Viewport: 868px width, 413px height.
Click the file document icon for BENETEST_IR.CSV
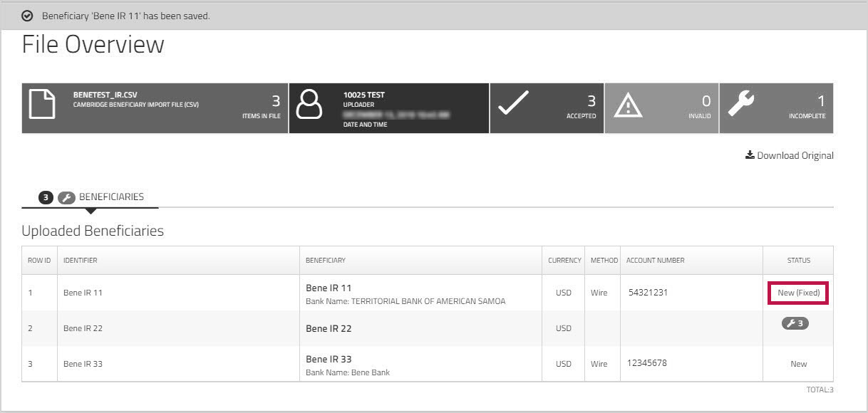[x=42, y=105]
